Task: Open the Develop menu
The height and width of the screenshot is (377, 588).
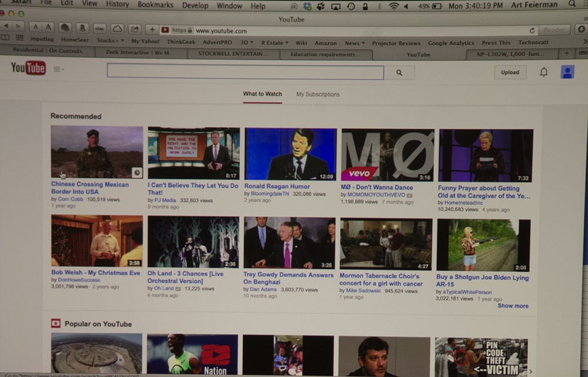Action: pos(195,6)
